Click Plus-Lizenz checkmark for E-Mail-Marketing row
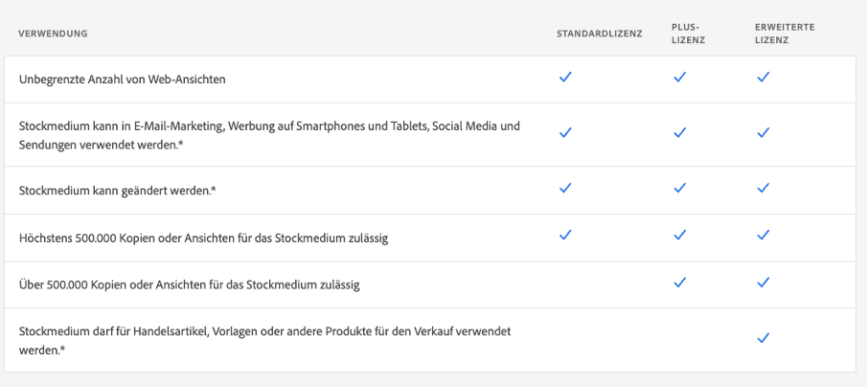Image resolution: width=868 pixels, height=387 pixels. 679,133
